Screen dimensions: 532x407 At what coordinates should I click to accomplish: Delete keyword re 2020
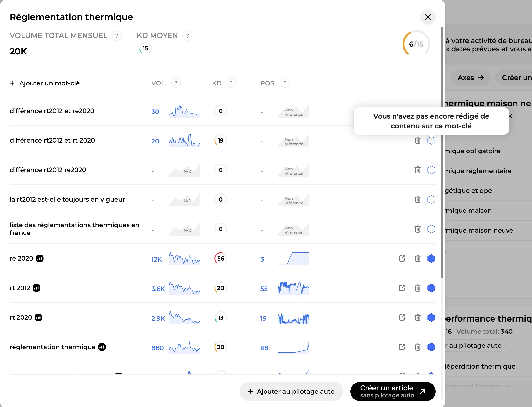(x=418, y=258)
